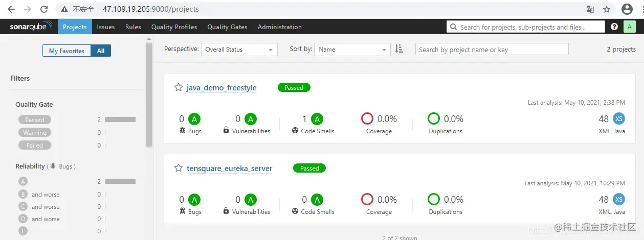
Task: Click Vulnerabilities rating A of java_demo_freestyle
Action: [251, 119]
